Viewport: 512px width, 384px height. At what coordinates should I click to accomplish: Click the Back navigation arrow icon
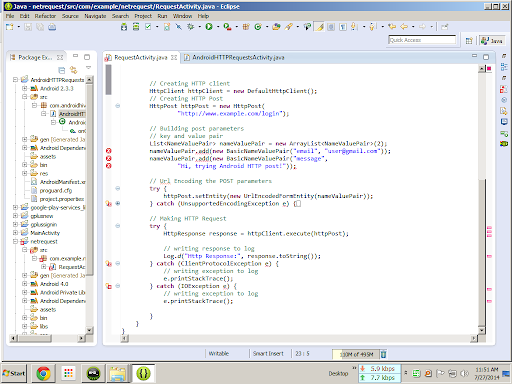(x=404, y=27)
